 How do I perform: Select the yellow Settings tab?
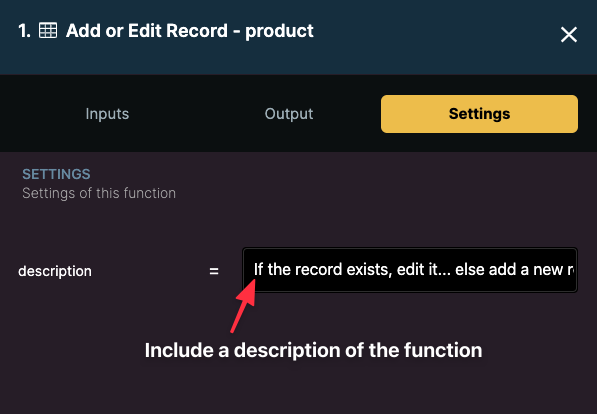[479, 114]
